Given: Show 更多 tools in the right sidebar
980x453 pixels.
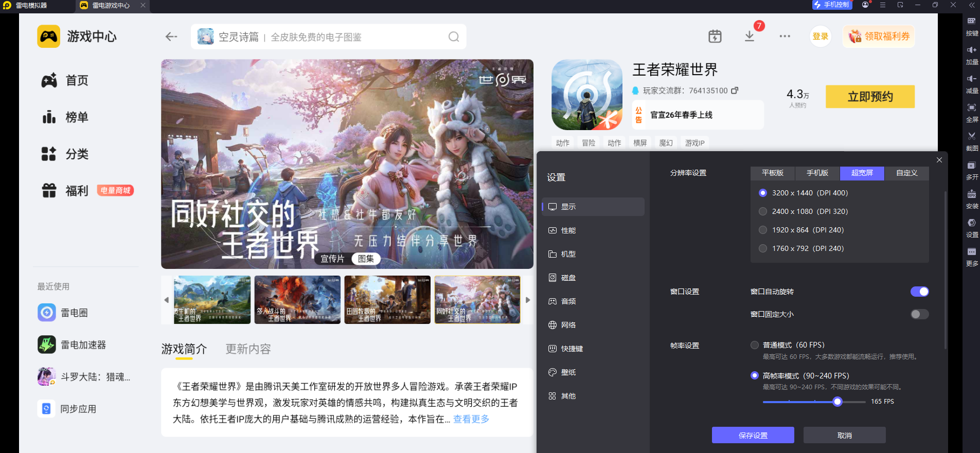Looking at the screenshot, I should click(x=972, y=257).
